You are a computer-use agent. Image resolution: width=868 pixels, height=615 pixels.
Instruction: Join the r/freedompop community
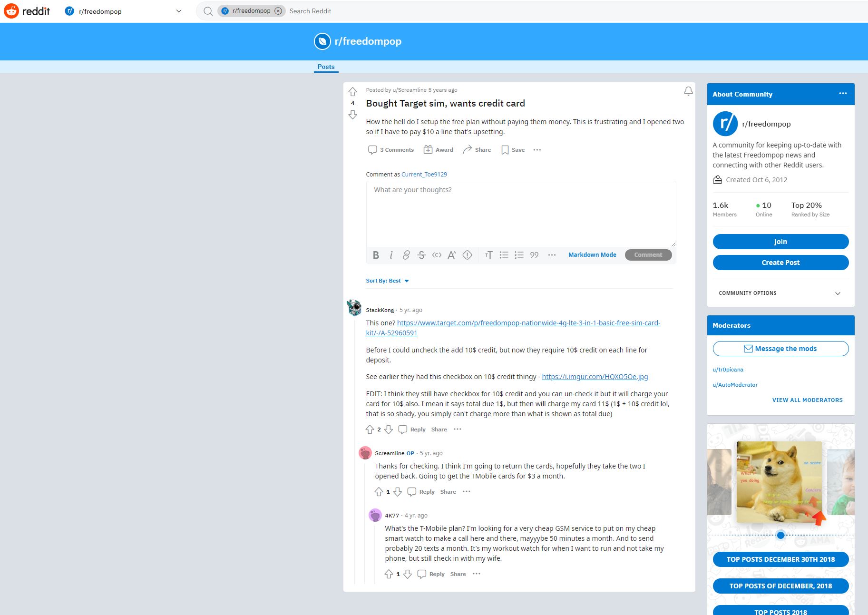780,242
